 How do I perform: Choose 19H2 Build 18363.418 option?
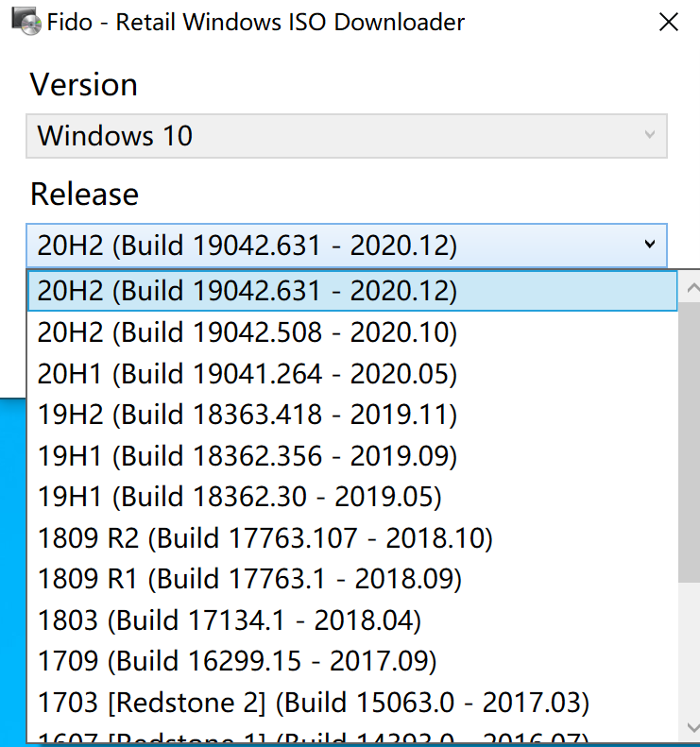click(x=352, y=415)
